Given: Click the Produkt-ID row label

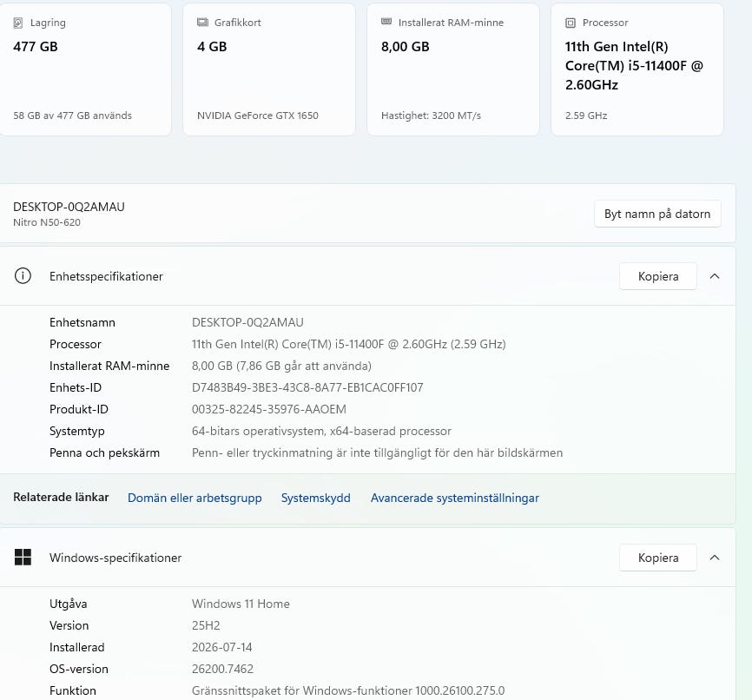Looking at the screenshot, I should [79, 409].
